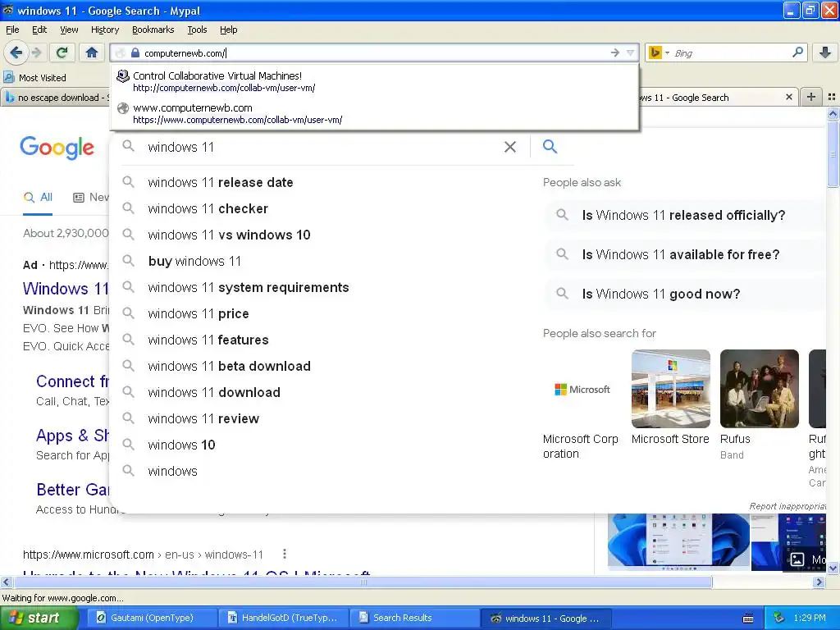Screen dimensions: 840x630
Task: Expand Is Windows 11 released officially?
Action: coord(683,215)
